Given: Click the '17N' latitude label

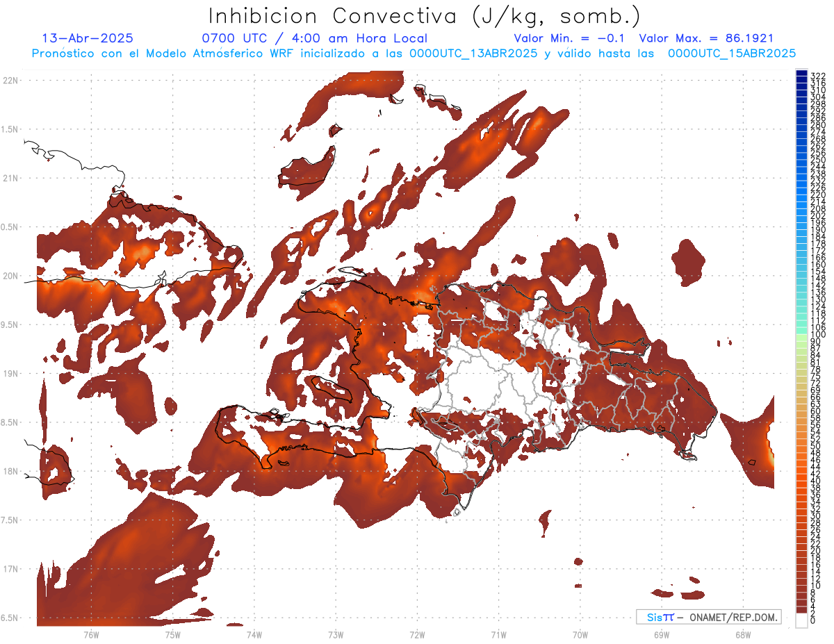Looking at the screenshot, I should (x=10, y=570).
